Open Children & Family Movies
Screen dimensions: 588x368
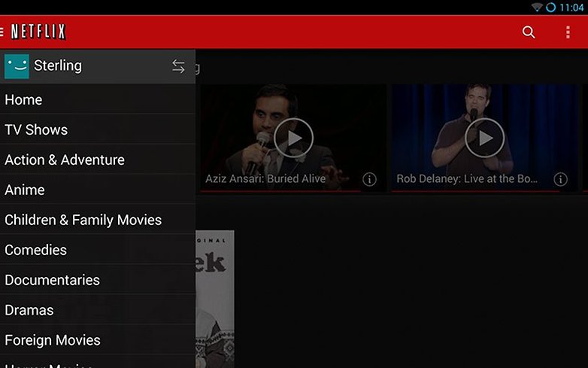(x=98, y=220)
